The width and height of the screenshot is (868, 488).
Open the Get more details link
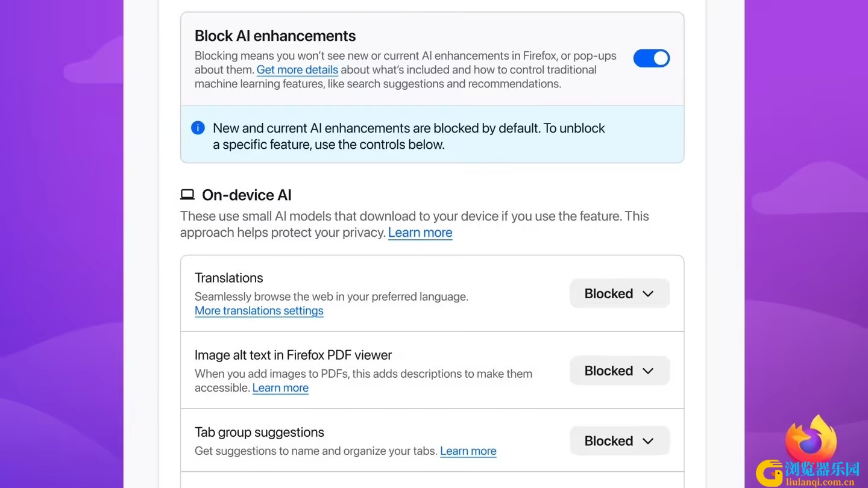[x=297, y=70]
